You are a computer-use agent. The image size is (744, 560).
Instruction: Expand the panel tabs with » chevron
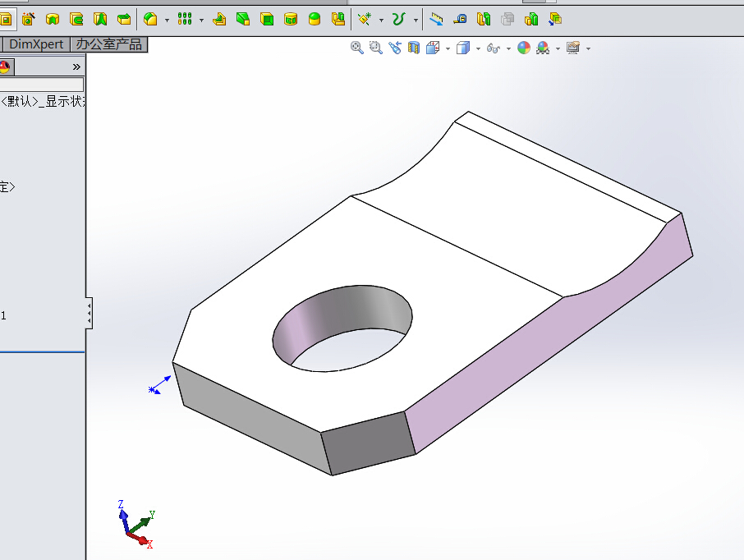[x=76, y=67]
